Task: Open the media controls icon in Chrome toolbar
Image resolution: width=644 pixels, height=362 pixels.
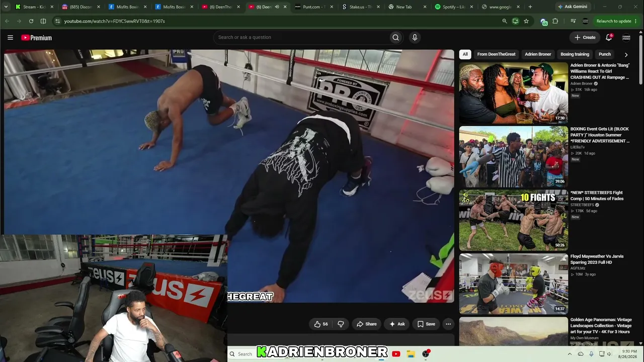Action: point(573,21)
